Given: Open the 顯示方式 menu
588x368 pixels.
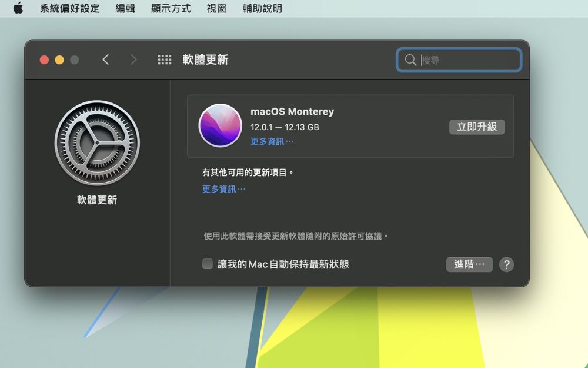Looking at the screenshot, I should pyautogui.click(x=171, y=8).
